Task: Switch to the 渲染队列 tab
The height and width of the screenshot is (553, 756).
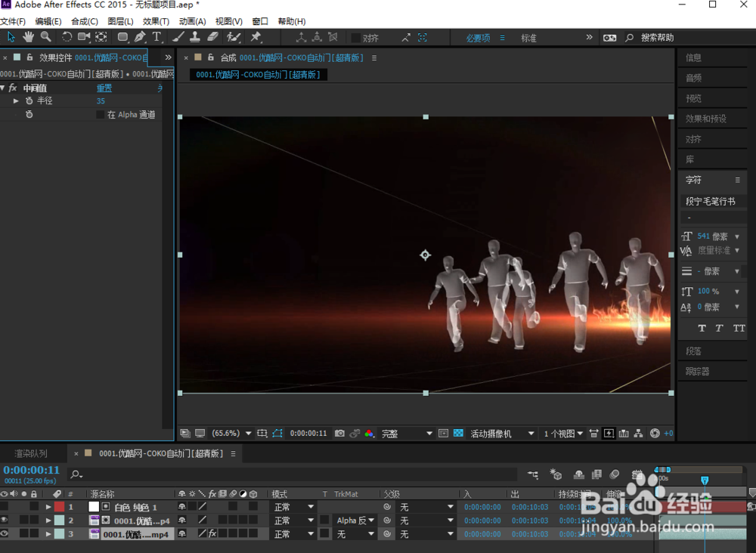Action: click(31, 453)
